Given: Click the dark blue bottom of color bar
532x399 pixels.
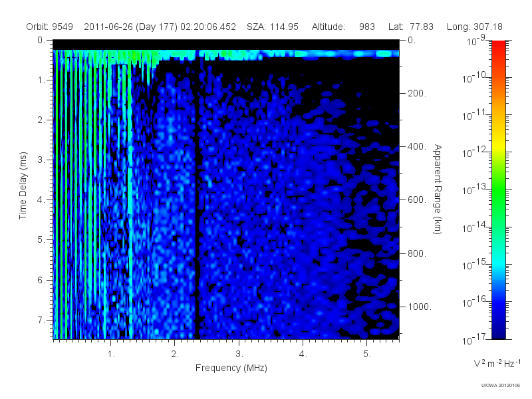Looking at the screenshot, I should [x=498, y=331].
